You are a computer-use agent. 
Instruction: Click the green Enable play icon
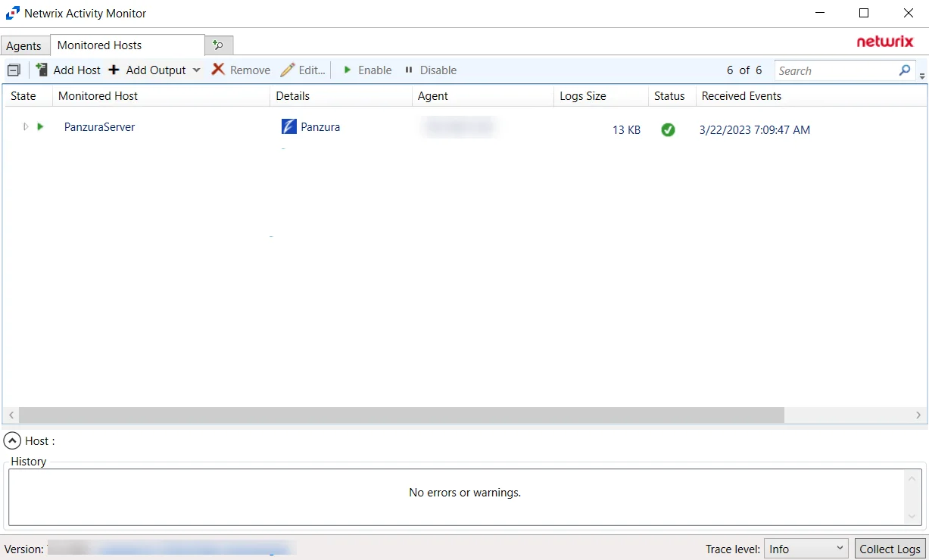(x=347, y=70)
